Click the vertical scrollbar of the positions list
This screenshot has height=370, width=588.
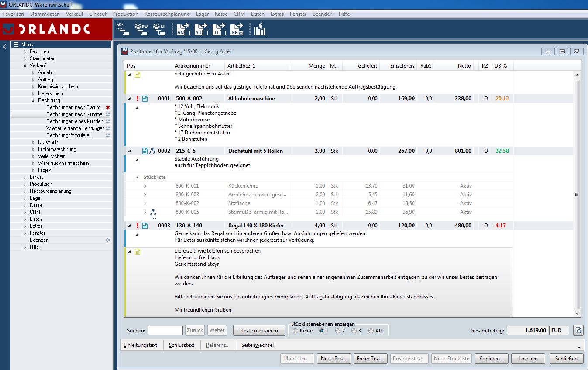577,194
